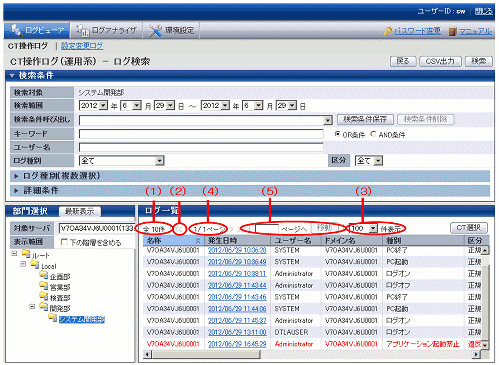Open the 2012/06/29 16:45:29 log link

(237, 344)
